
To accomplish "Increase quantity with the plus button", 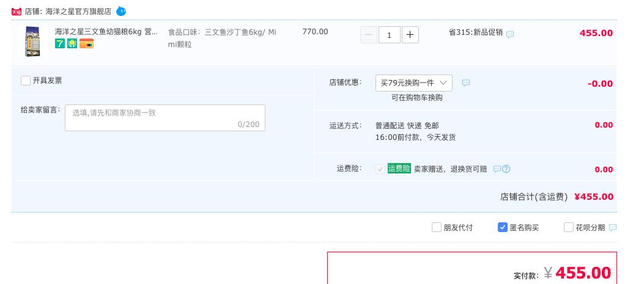I will (410, 35).
